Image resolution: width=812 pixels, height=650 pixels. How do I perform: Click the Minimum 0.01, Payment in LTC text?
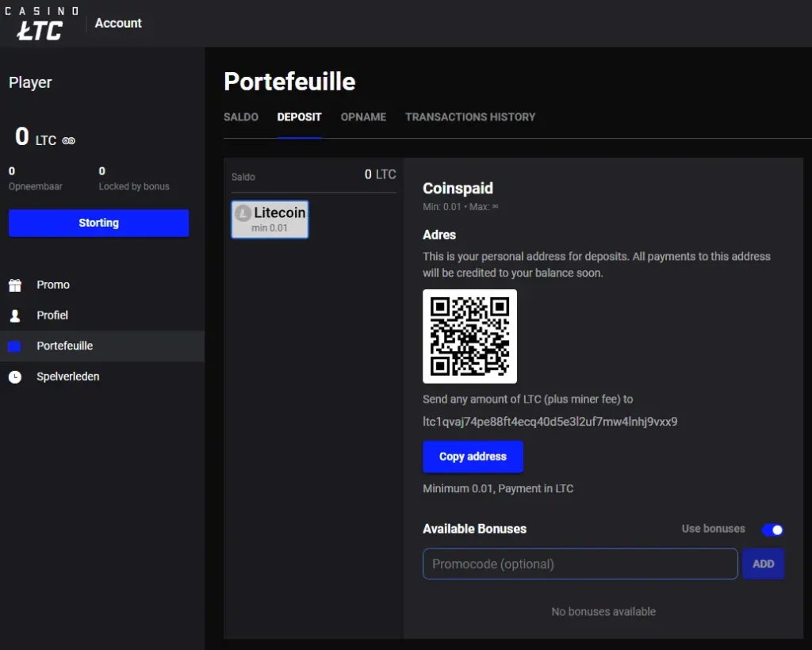tap(498, 488)
